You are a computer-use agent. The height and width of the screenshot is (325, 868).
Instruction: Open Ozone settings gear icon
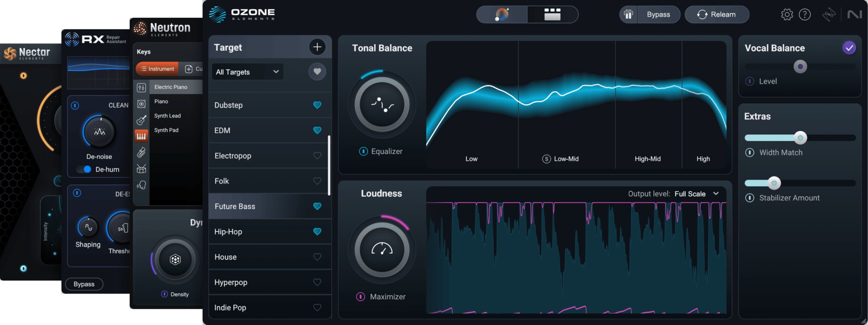pos(787,14)
